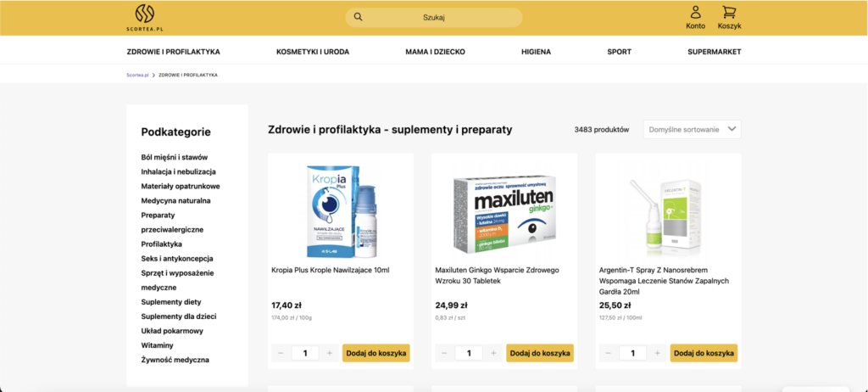Image resolution: width=868 pixels, height=392 pixels.
Task: Open the Kosmetyki i Uroda menu
Action: (x=313, y=52)
